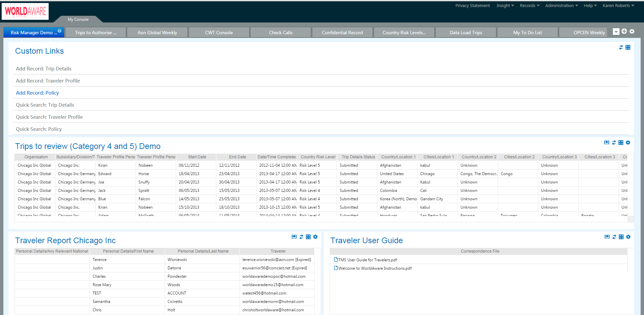Image resolution: width=644 pixels, height=315 pixels.
Task: Switch to My To Do List tab
Action: point(528,33)
